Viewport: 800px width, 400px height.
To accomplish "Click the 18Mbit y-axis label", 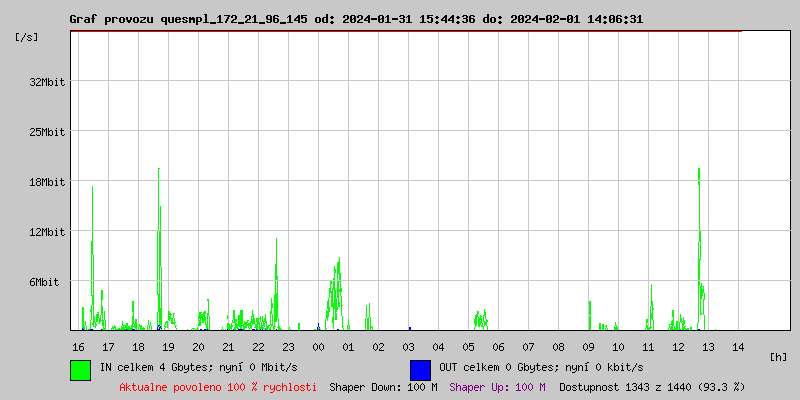I will tap(47, 182).
